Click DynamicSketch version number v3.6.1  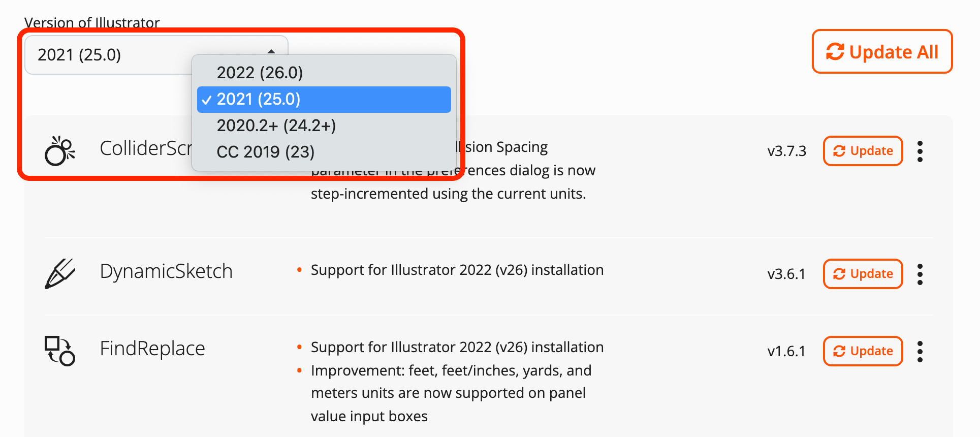tap(786, 274)
